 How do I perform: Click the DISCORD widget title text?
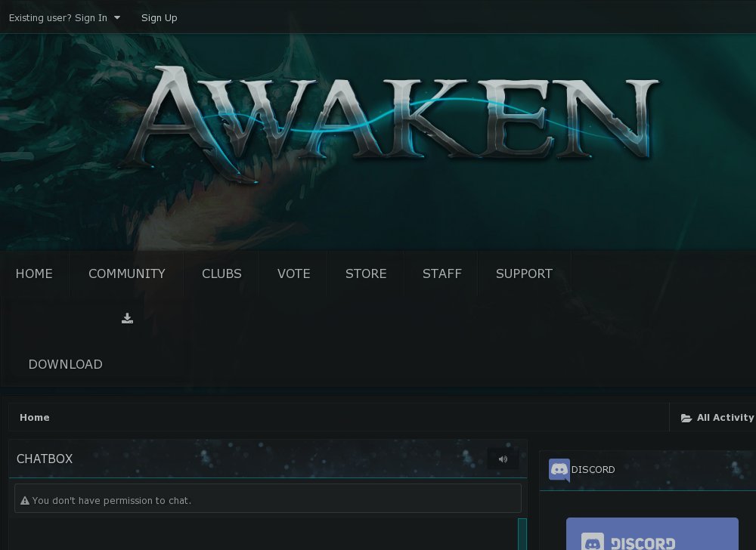pos(593,470)
